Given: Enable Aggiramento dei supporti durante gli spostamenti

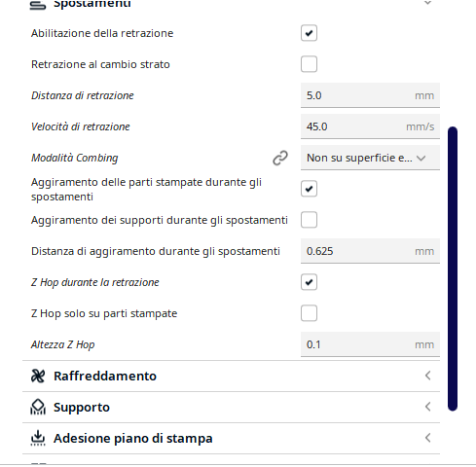Looking at the screenshot, I should tap(309, 220).
